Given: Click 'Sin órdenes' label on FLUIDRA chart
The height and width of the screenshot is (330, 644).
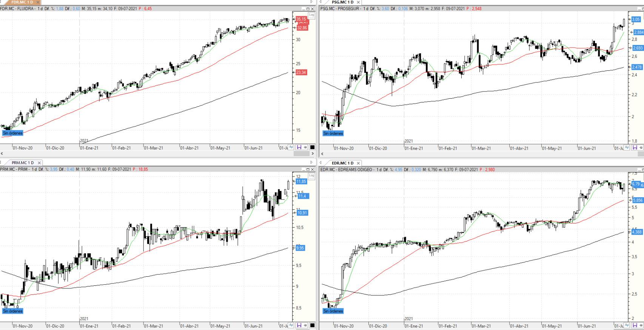Looking at the screenshot, I should [13, 133].
